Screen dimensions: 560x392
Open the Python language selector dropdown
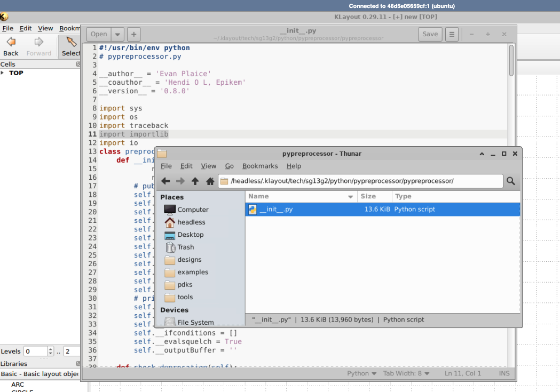pyautogui.click(x=361, y=373)
